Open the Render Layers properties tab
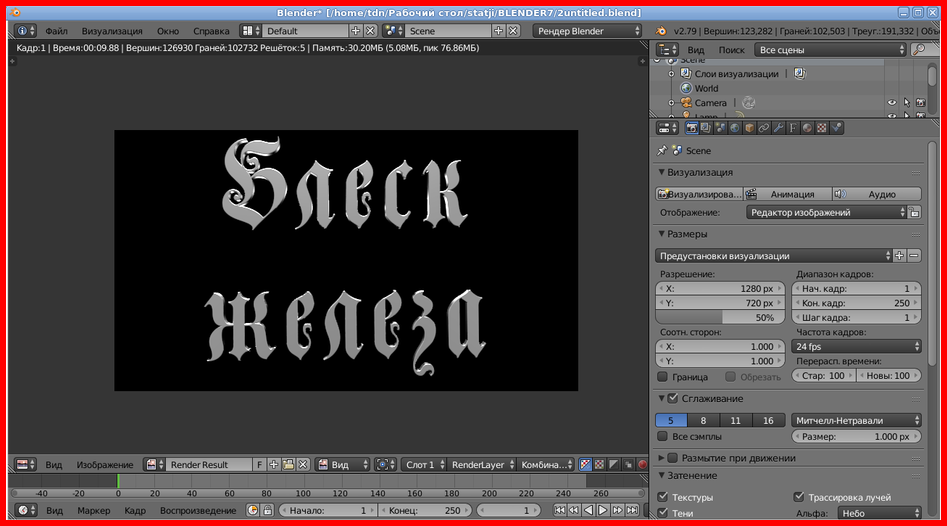The image size is (947, 526). 706,128
